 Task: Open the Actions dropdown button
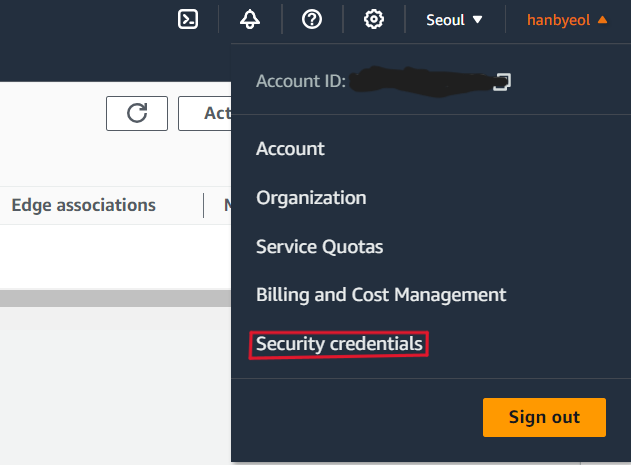coord(205,114)
